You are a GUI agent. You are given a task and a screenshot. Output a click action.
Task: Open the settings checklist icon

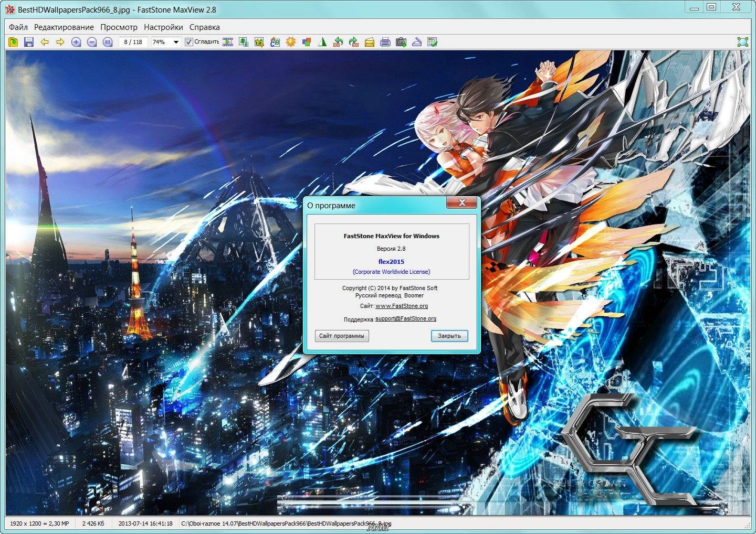(433, 42)
